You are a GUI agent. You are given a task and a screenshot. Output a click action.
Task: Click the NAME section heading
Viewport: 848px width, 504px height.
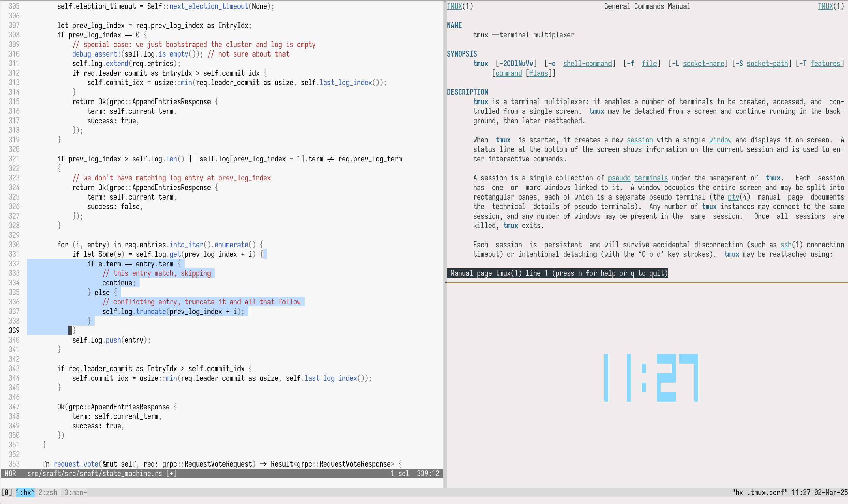click(454, 25)
